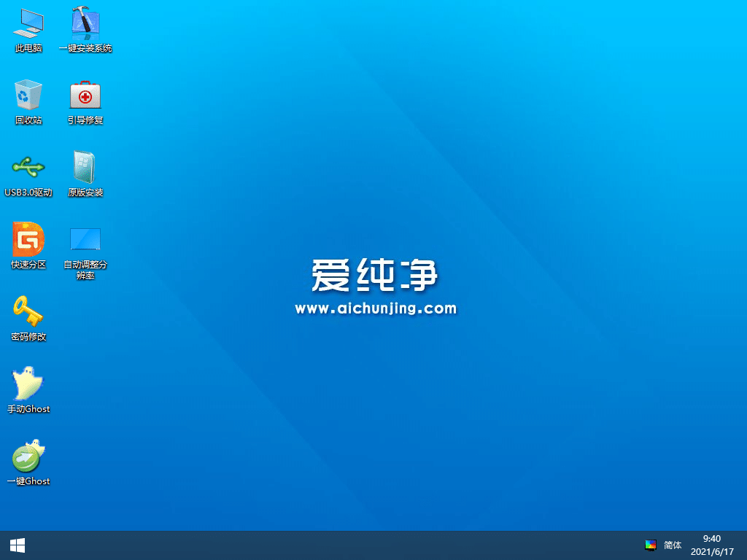
Task: Launch the 一键Ghost utility
Action: [29, 455]
